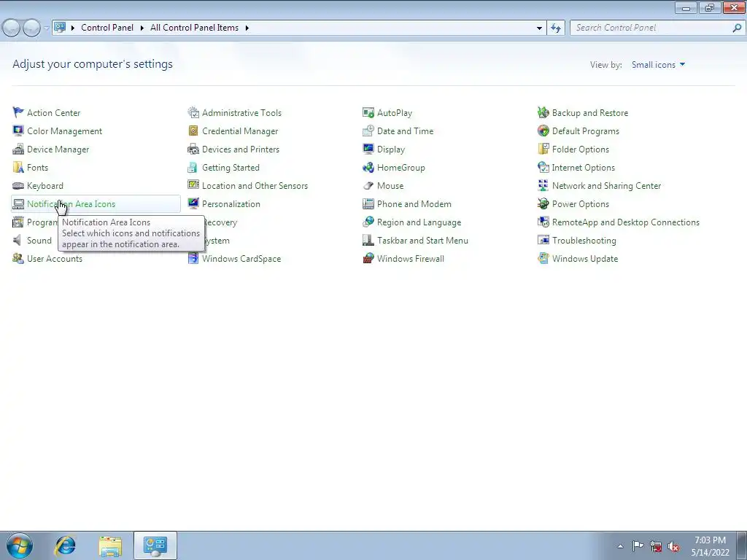The width and height of the screenshot is (747, 560).
Task: Open the recent pages dropdown beside Forward
Action: coord(46,28)
